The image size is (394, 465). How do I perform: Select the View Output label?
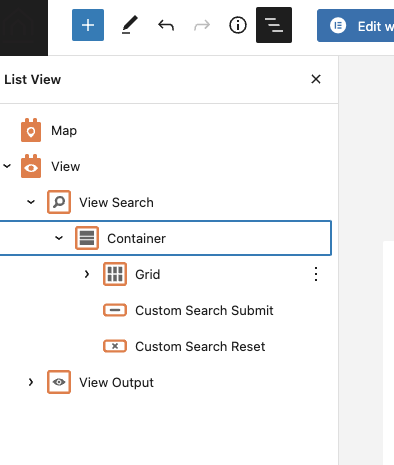[116, 382]
